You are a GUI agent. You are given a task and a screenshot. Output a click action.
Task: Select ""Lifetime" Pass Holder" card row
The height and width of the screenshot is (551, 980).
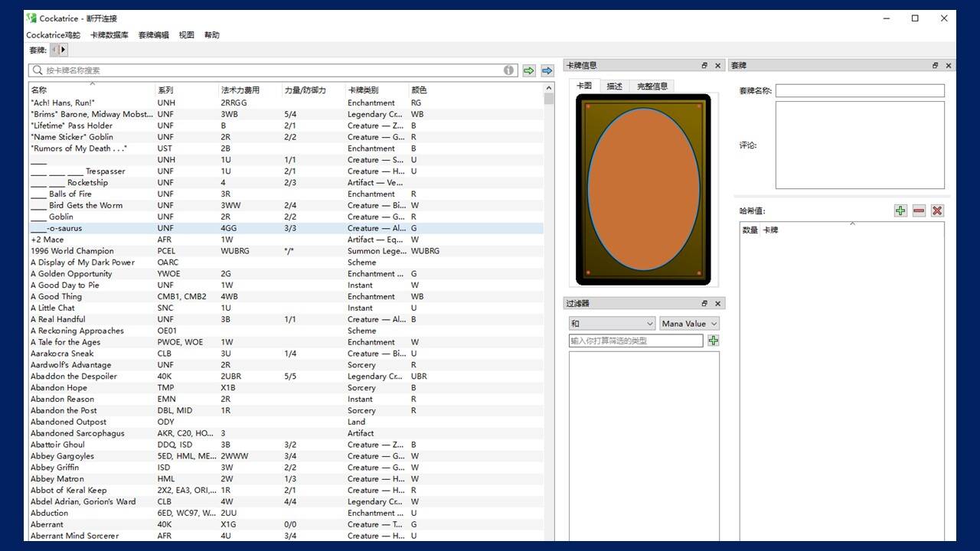[x=286, y=126]
